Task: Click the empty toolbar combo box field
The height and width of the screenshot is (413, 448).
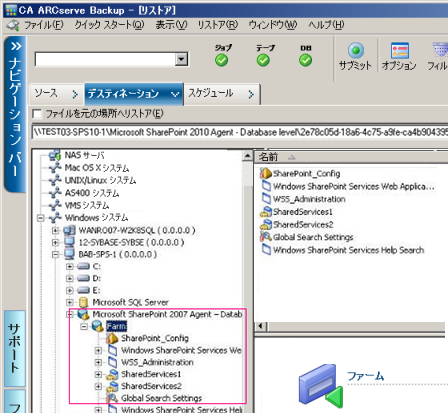Action: (105, 59)
